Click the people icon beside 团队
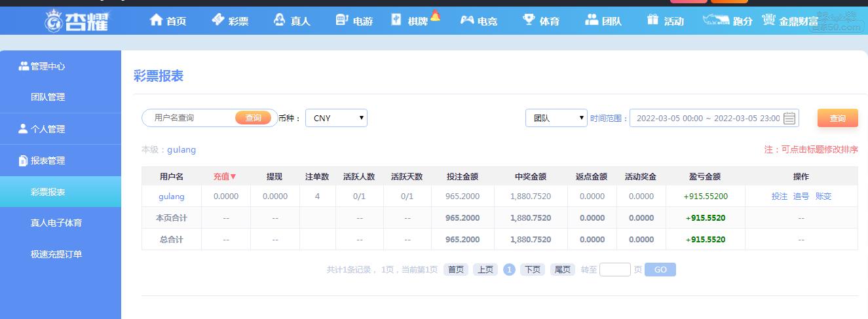Image resolution: width=868 pixels, height=319 pixels. [592, 20]
